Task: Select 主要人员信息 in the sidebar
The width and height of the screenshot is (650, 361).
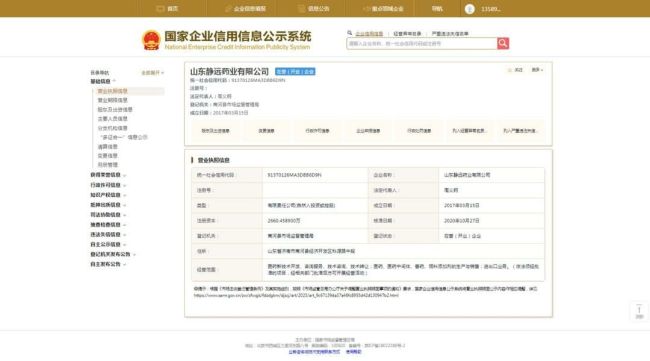Action: click(x=112, y=119)
